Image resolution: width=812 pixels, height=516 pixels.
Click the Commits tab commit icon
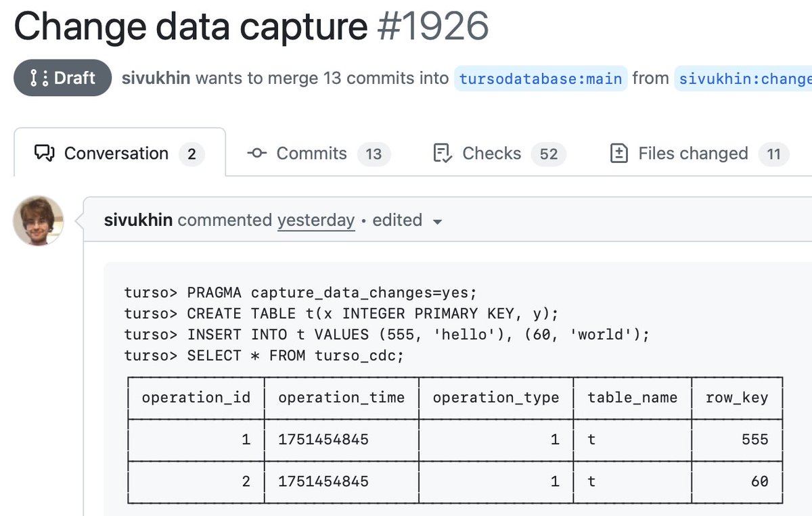click(257, 154)
